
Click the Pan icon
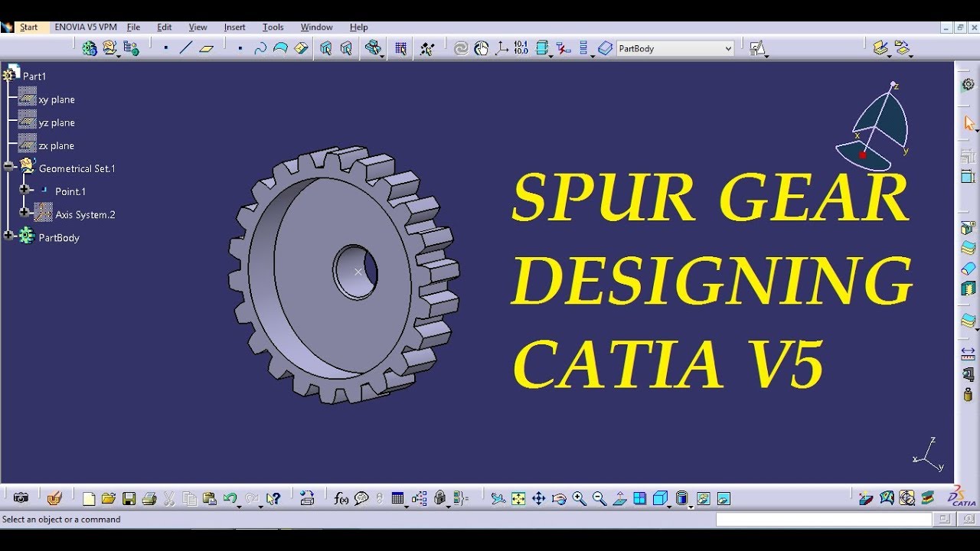pyautogui.click(x=538, y=499)
